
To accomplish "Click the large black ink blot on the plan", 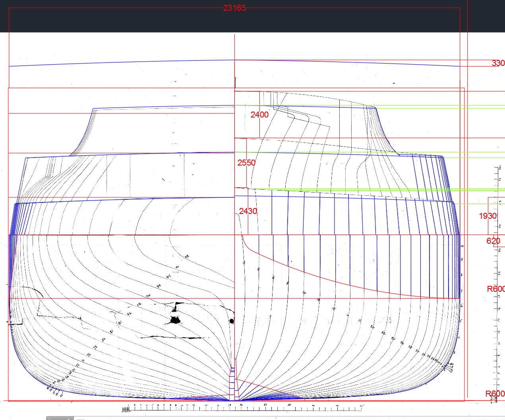I will coord(174,320).
